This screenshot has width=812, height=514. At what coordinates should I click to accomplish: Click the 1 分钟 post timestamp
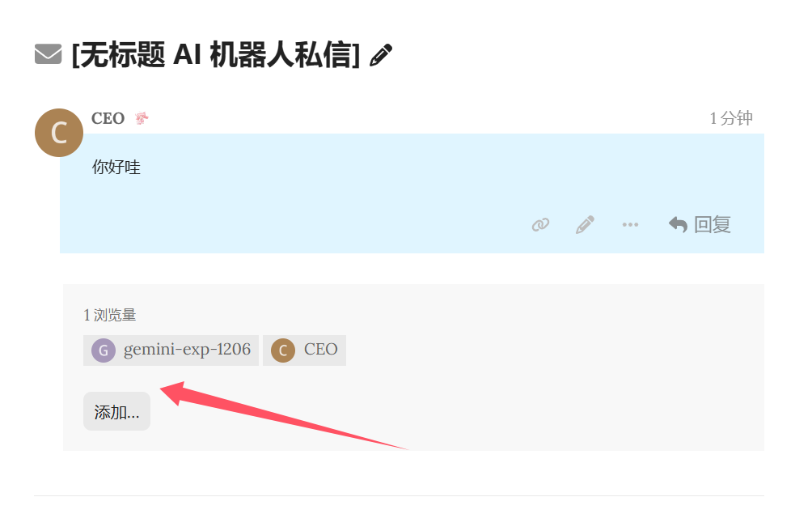click(x=731, y=119)
